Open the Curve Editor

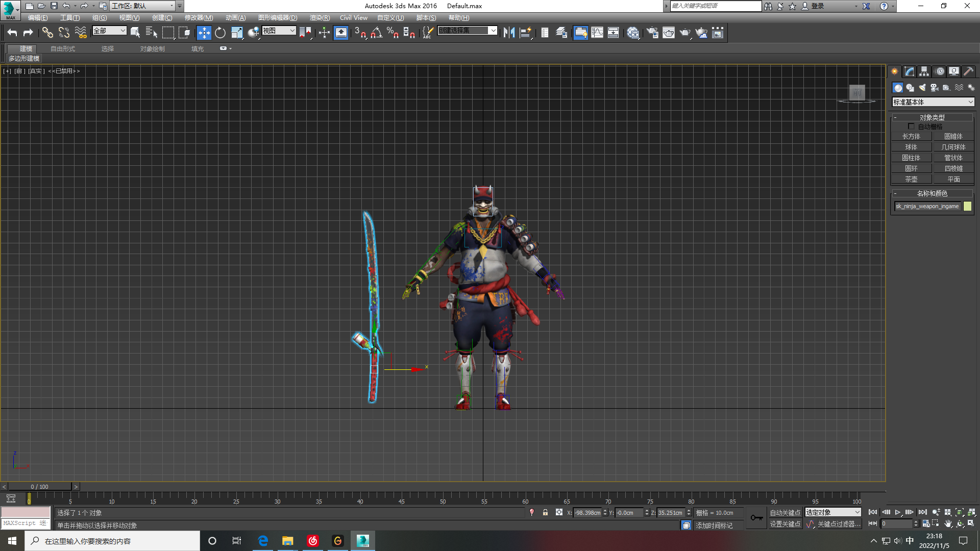coord(597,33)
